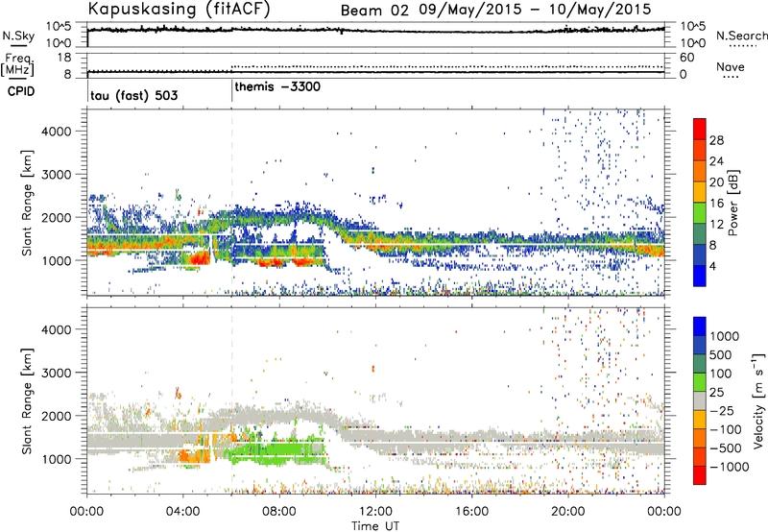
Task: Click the date range '09/May/2015 - 10/May/2015'
Action: click(x=535, y=10)
